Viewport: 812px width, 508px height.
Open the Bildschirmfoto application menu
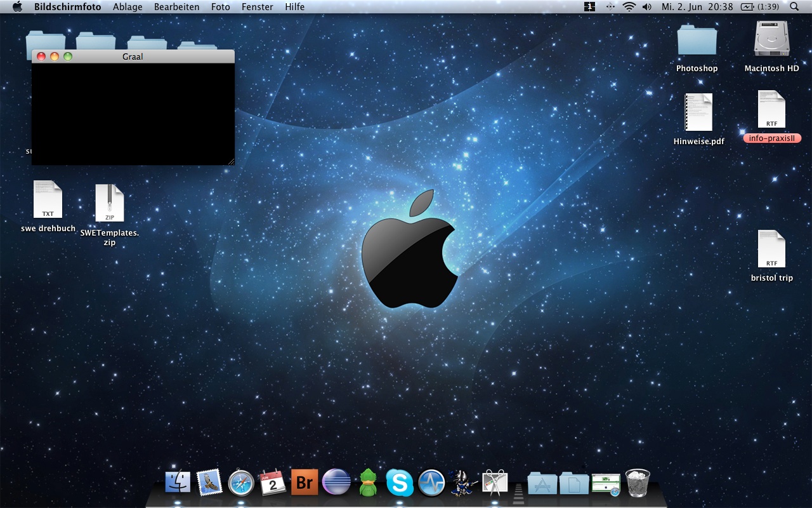[67, 6]
